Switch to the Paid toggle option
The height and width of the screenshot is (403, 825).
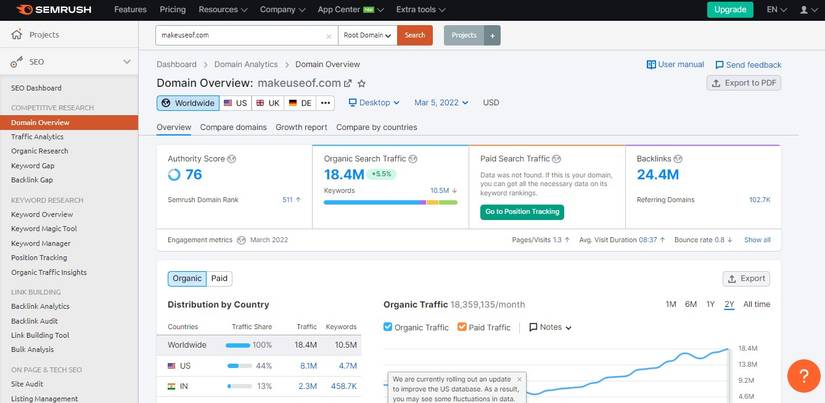click(219, 279)
